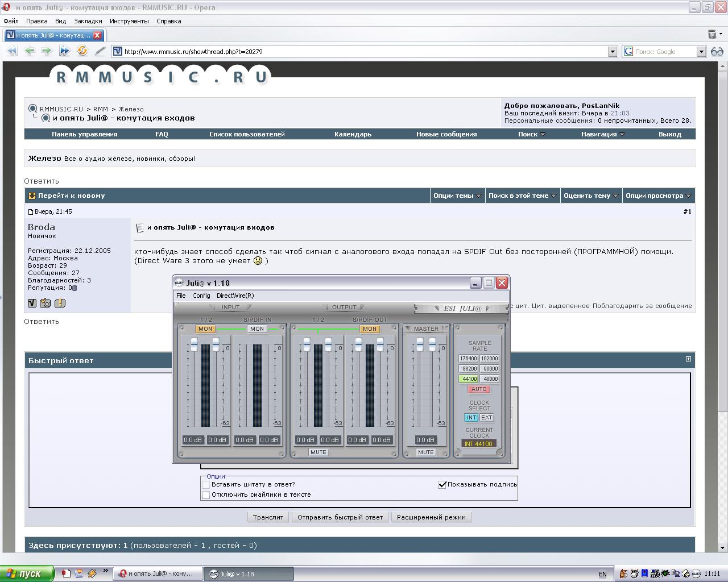The image size is (728, 582).
Task: Click the second quick-launch icon in the taskbar
Action: (x=79, y=573)
